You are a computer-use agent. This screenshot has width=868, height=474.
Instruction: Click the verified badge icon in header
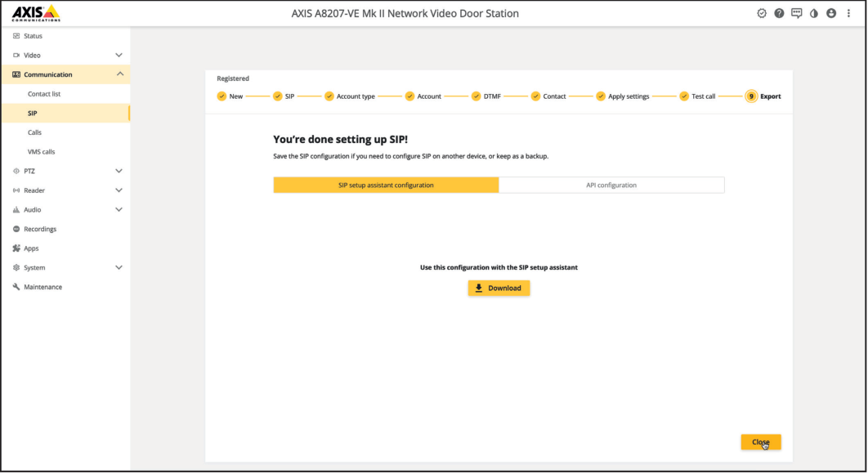point(762,14)
